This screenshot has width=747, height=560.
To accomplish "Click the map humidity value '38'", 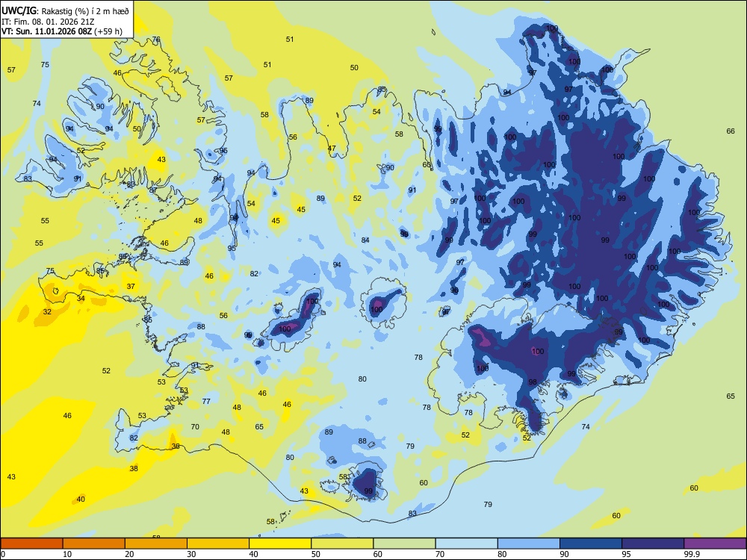I will click(x=134, y=469).
